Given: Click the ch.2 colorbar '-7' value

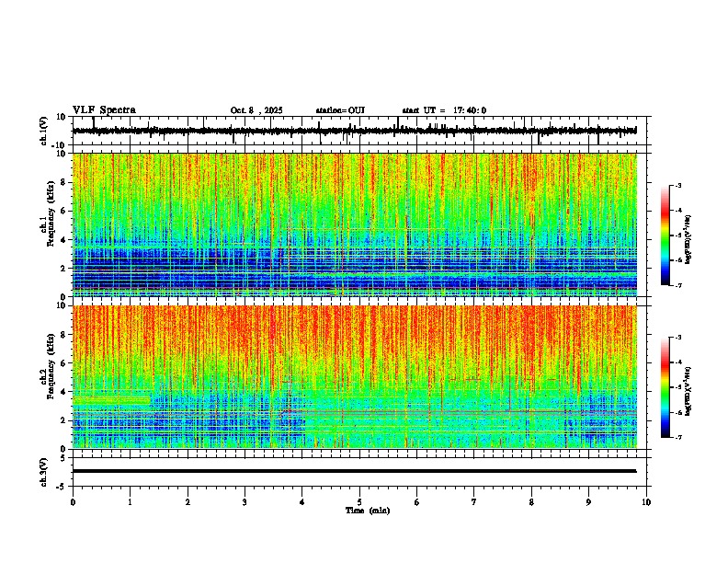Looking at the screenshot, I should tap(678, 437).
